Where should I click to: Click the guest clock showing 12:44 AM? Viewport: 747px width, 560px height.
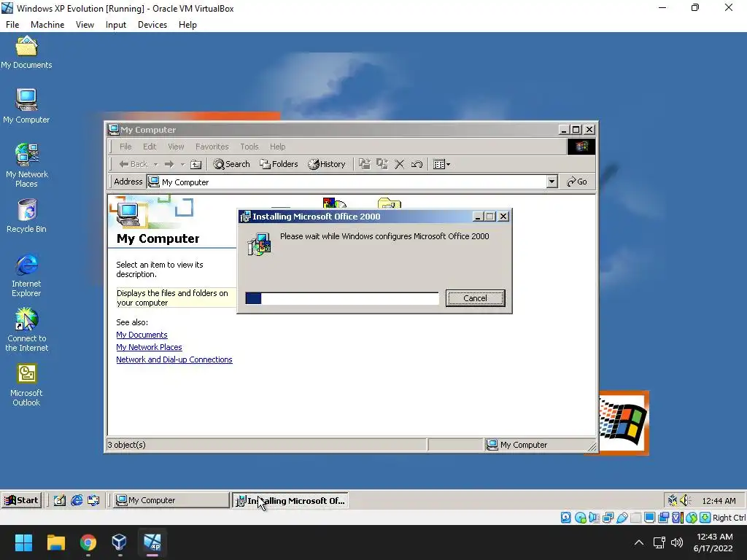pyautogui.click(x=719, y=500)
